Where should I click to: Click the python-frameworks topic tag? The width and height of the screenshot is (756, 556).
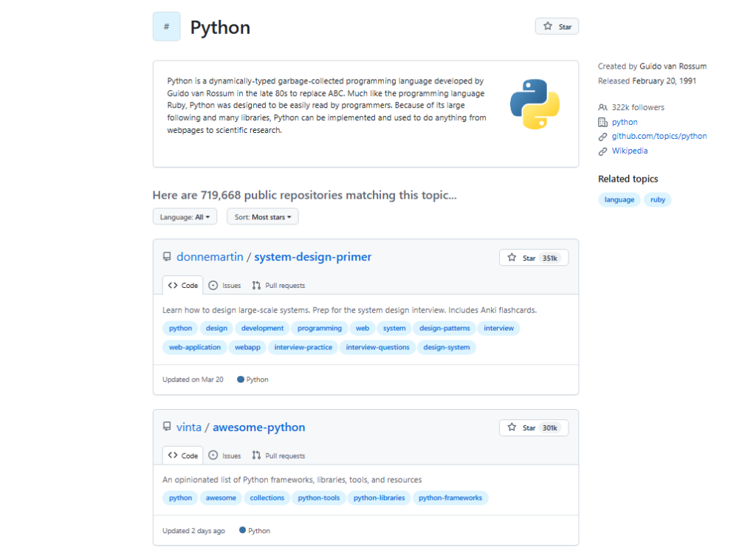tap(450, 498)
